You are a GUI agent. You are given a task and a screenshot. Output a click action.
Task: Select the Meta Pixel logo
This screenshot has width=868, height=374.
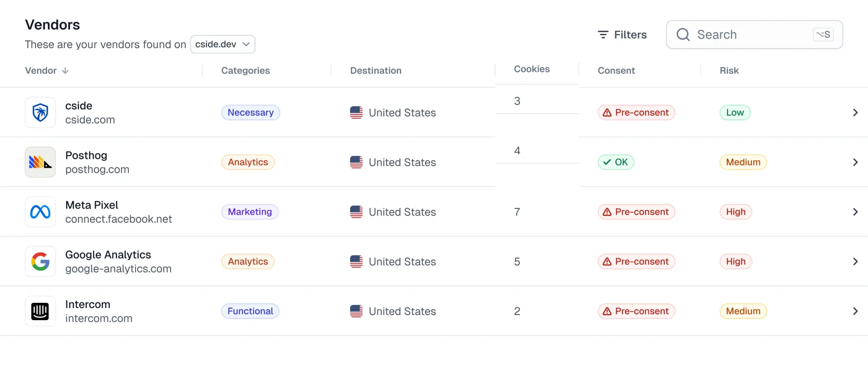tap(40, 212)
